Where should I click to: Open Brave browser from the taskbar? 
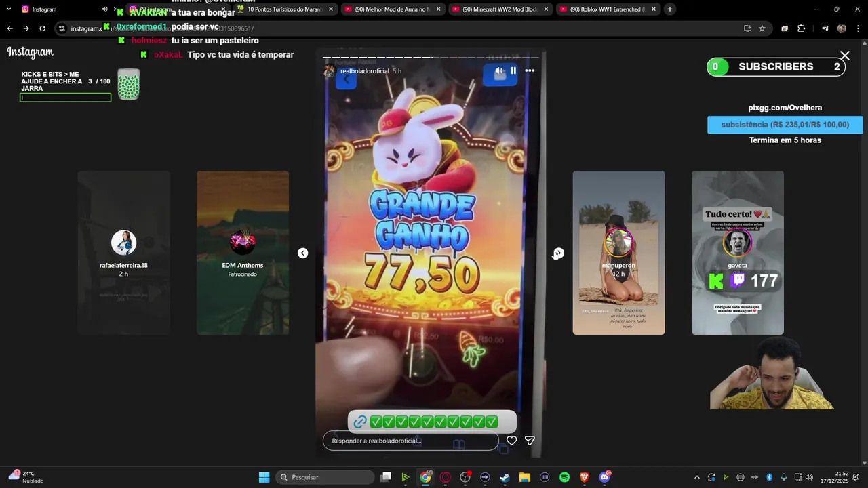pos(585,477)
